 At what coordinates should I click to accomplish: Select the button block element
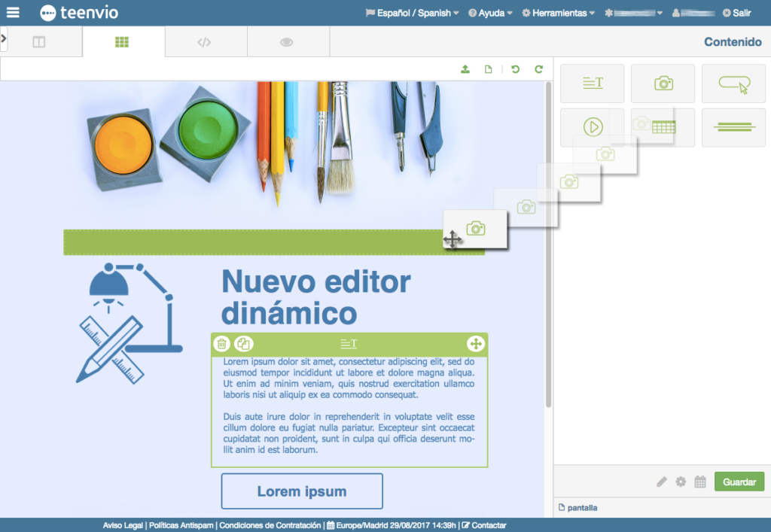click(x=733, y=84)
